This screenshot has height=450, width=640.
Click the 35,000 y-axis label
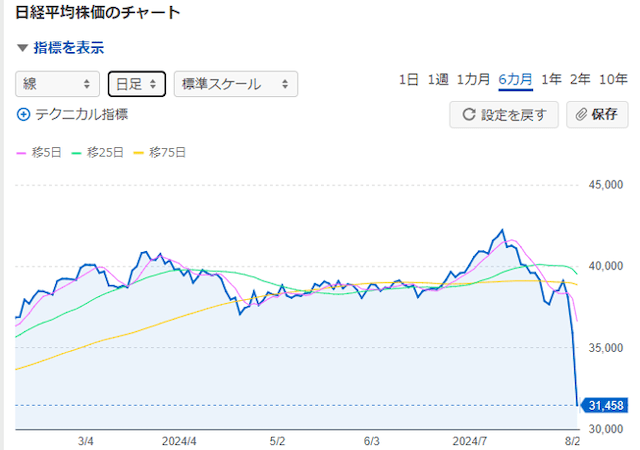606,348
